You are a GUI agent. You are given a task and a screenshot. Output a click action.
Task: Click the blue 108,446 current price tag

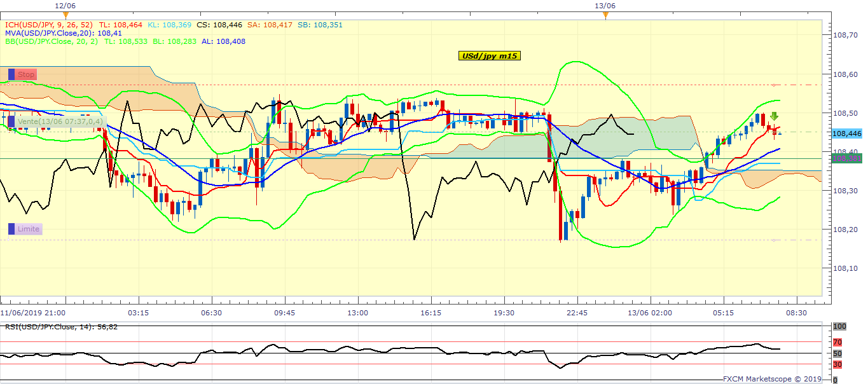click(846, 134)
